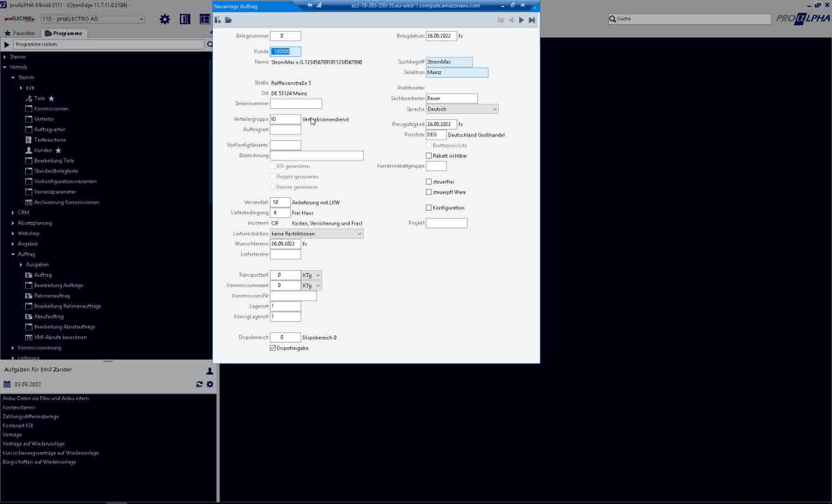Open Archivierung Kommissionen entry
Screen dimensions: 832x504
(x=66, y=202)
